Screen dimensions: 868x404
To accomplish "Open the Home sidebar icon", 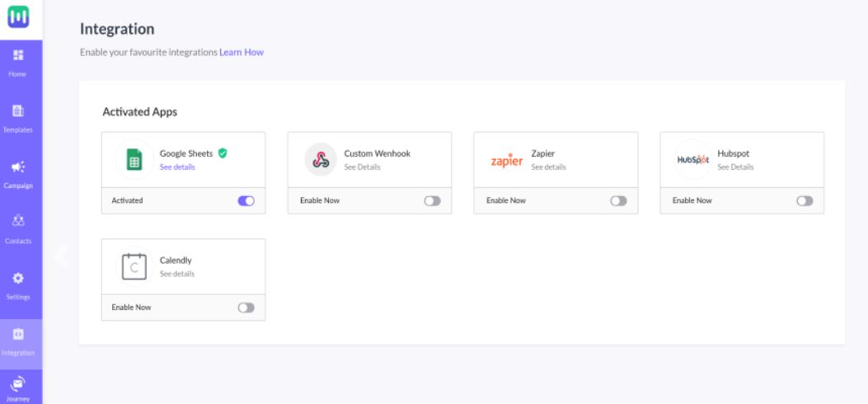I will point(19,62).
